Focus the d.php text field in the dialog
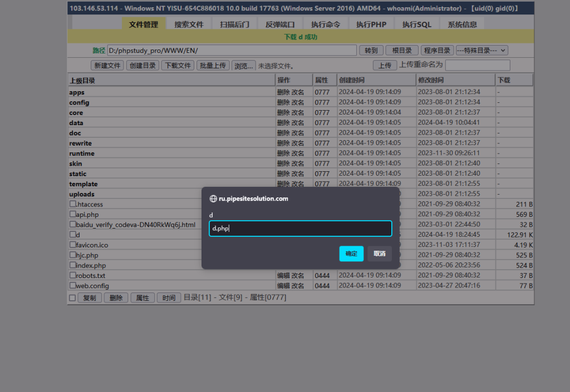Image resolution: width=570 pixels, height=392 pixels. [300, 229]
